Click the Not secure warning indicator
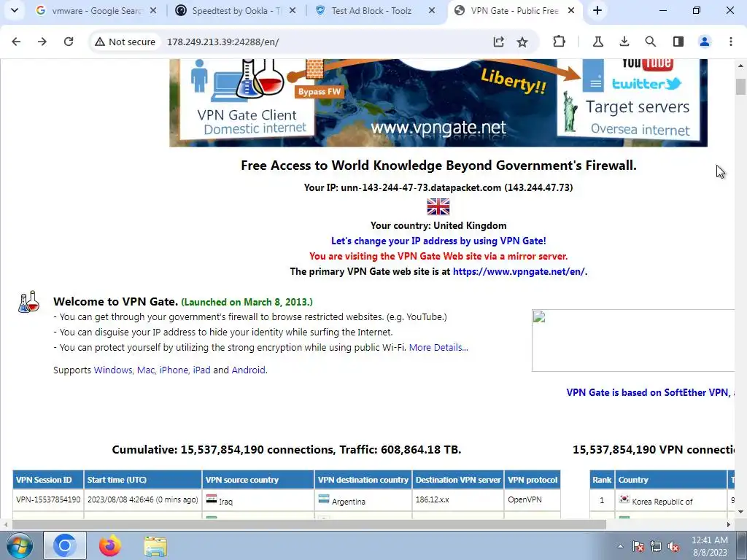Viewport: 747px width, 560px height. tap(125, 42)
